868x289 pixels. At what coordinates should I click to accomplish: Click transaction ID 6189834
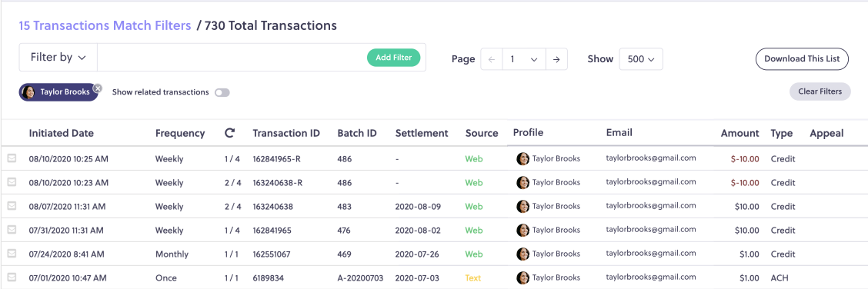tap(268, 278)
